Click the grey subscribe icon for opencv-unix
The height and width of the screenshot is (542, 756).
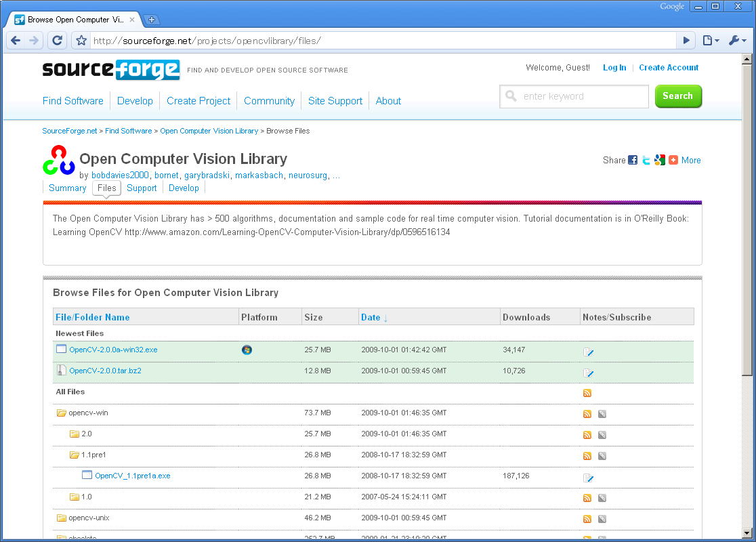(602, 519)
